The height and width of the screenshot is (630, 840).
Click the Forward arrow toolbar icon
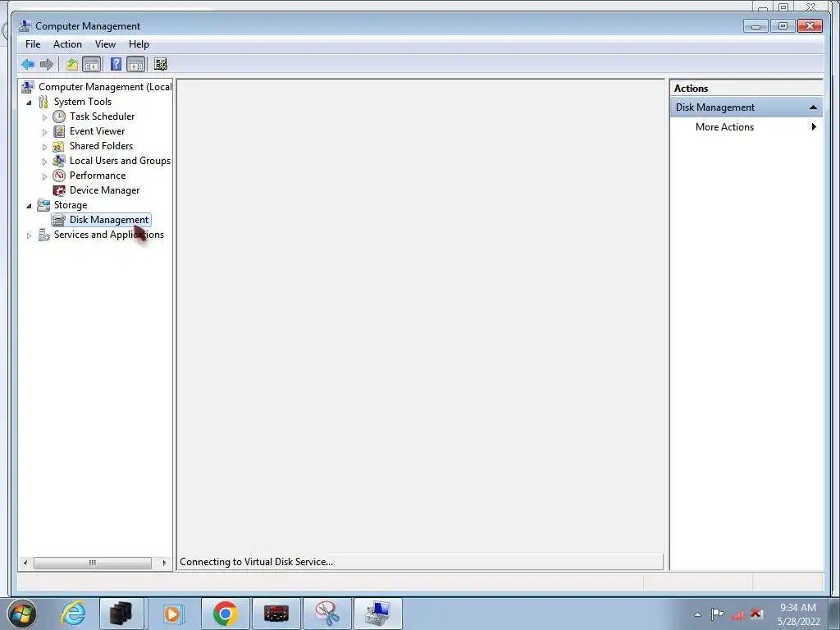pos(47,65)
